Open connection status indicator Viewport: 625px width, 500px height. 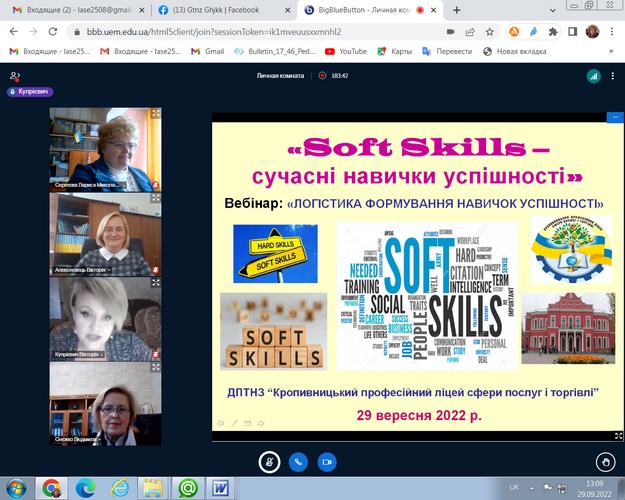(592, 75)
